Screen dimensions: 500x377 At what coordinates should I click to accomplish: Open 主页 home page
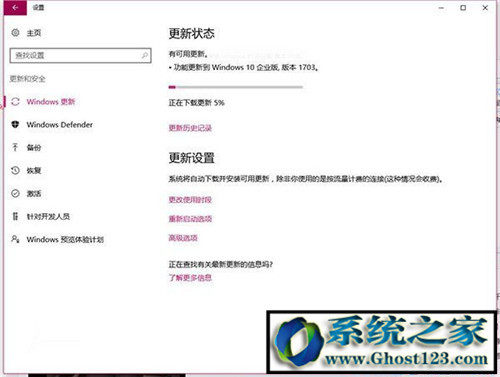34,33
